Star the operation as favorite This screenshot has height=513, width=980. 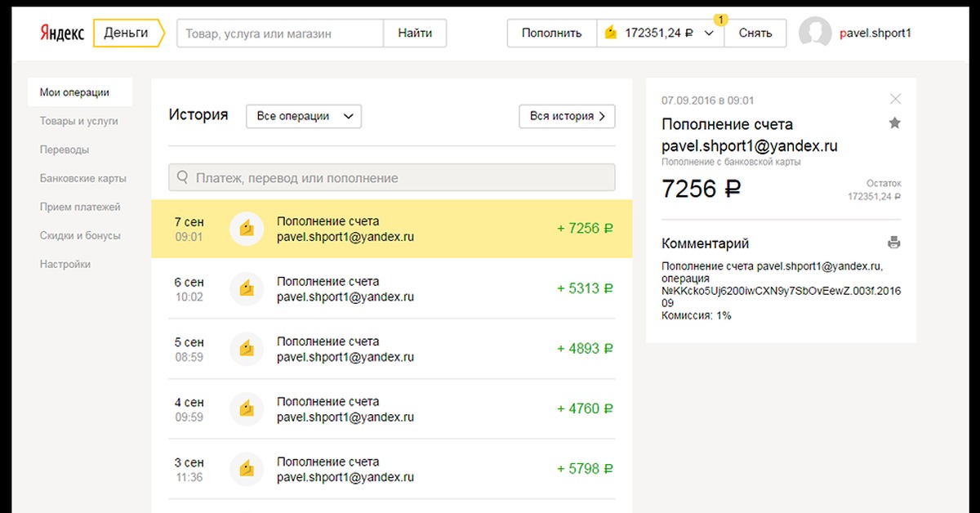(x=895, y=123)
